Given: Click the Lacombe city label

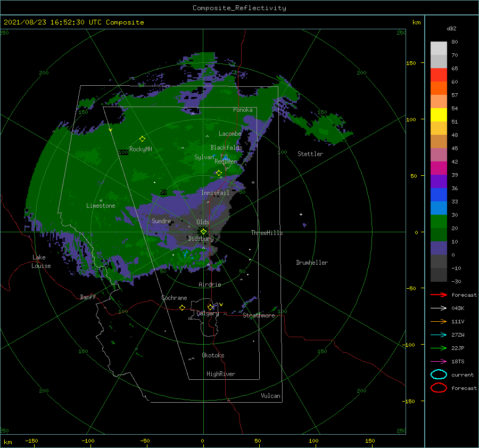Looking at the screenshot, I should pyautogui.click(x=230, y=134).
